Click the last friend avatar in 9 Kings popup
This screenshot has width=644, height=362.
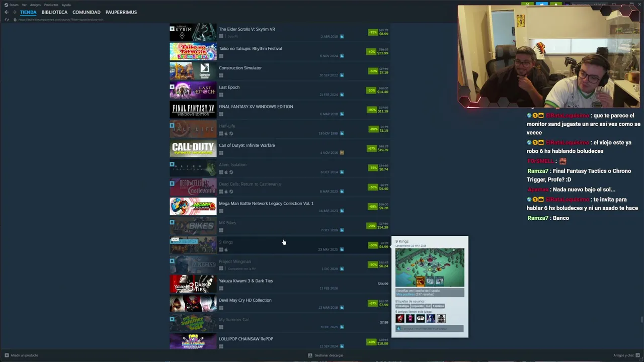(441, 318)
